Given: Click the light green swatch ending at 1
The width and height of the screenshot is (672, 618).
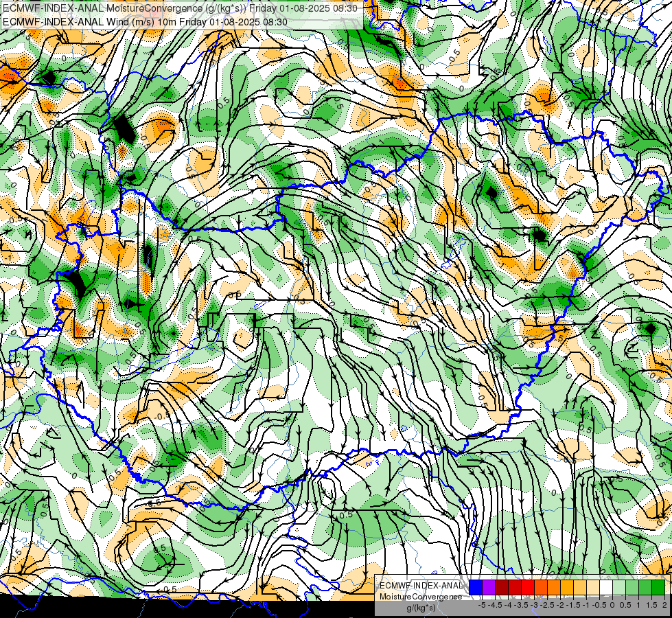Looking at the screenshot, I should pyautogui.click(x=632, y=588).
